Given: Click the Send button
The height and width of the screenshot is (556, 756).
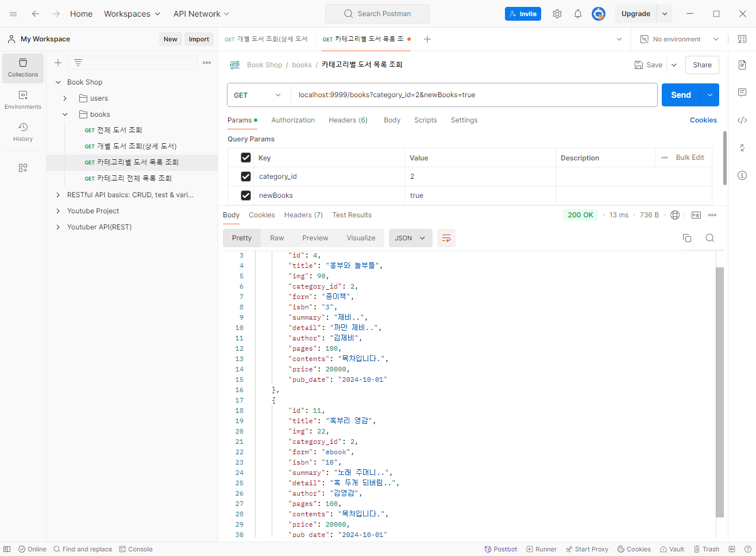Looking at the screenshot, I should (681, 95).
